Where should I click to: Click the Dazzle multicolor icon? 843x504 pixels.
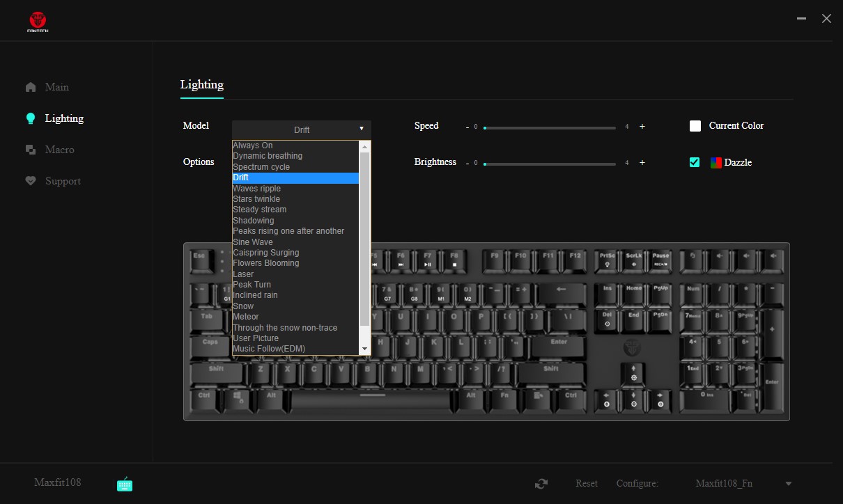(716, 163)
